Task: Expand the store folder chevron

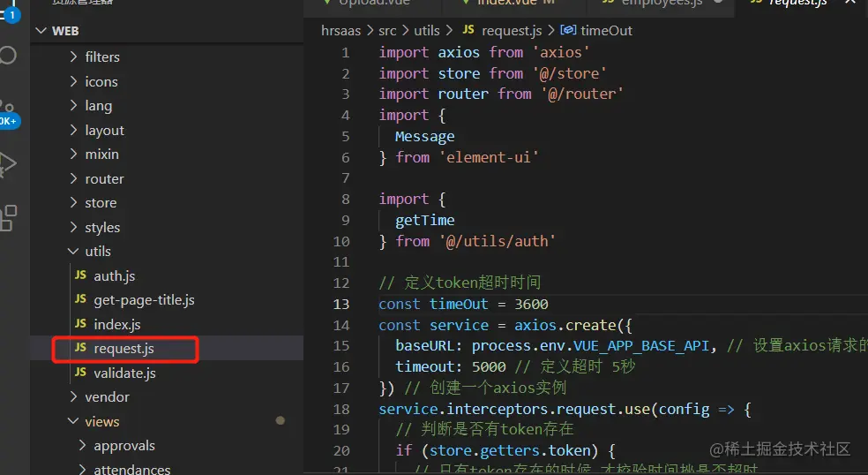Action: pos(73,203)
